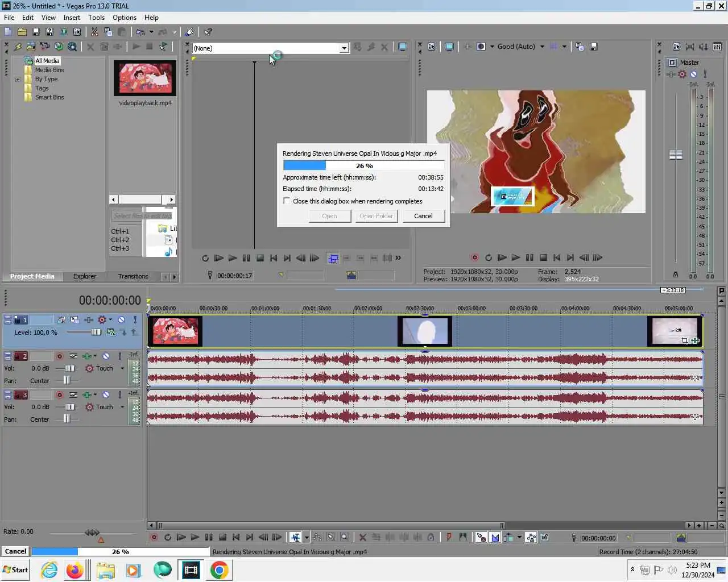Viewport: 728px width, 582px height.
Task: Solo audio track 2
Action: point(119,356)
